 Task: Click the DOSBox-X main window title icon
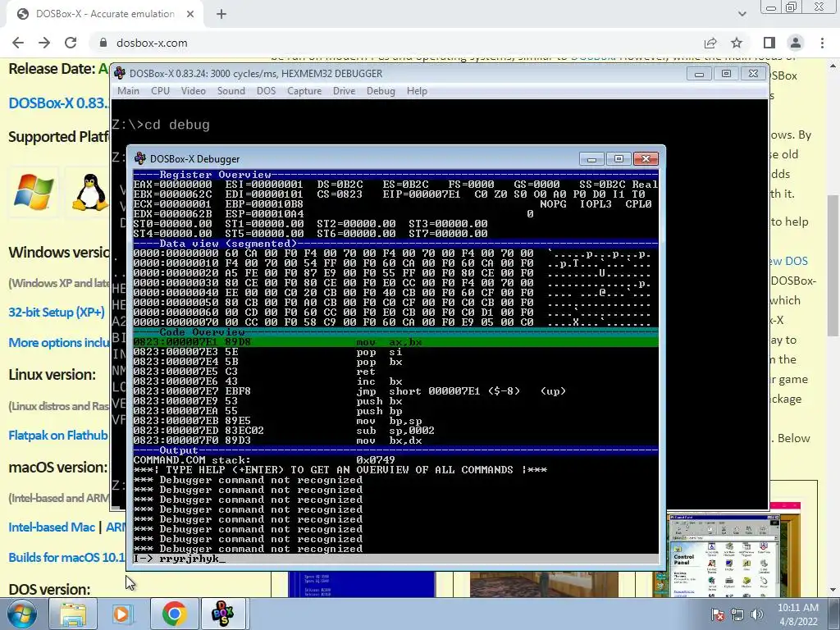pyautogui.click(x=120, y=73)
